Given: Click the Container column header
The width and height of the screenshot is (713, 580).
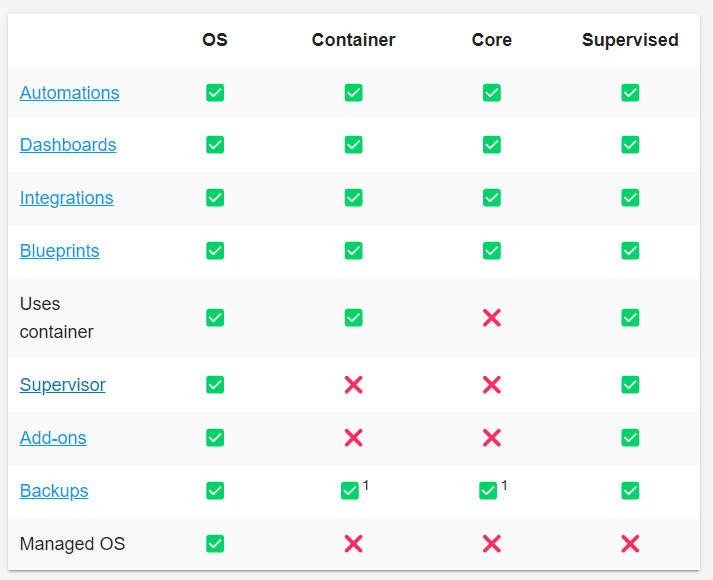Looking at the screenshot, I should click(353, 40).
